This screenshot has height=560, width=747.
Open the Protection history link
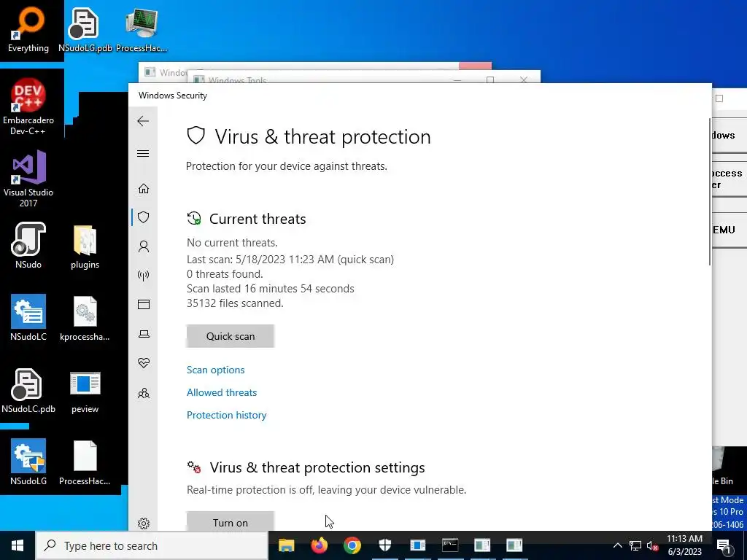pos(226,415)
